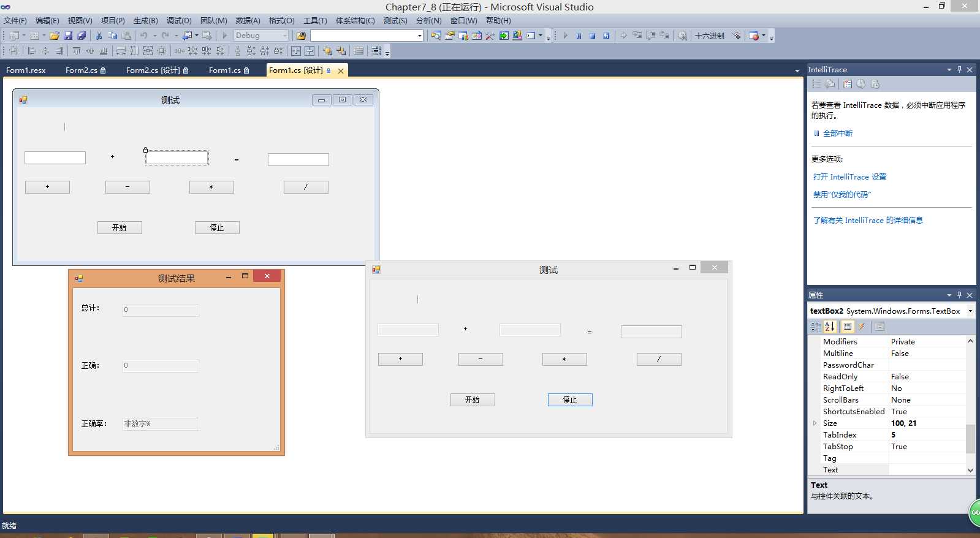Click the Hexadecimal 十六进制 display toggle

(709, 36)
